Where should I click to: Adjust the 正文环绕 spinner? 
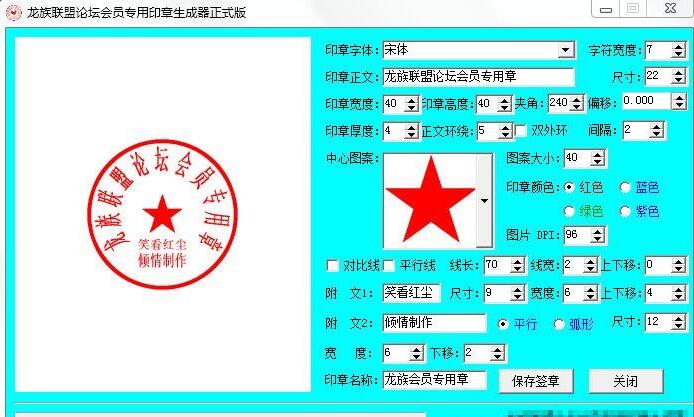coord(505,131)
